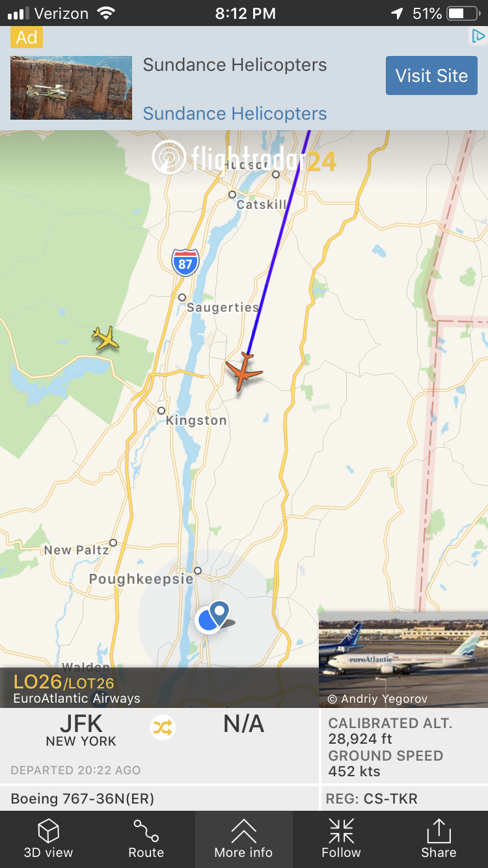The width and height of the screenshot is (488, 868).
Task: Open the blue Sundance Helicopters link
Action: pyautogui.click(x=235, y=113)
